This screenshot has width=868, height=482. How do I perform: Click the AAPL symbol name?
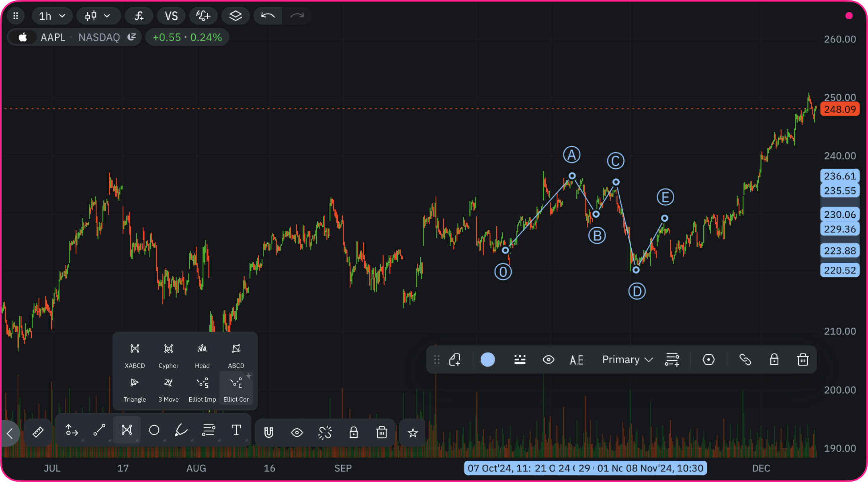coord(53,37)
